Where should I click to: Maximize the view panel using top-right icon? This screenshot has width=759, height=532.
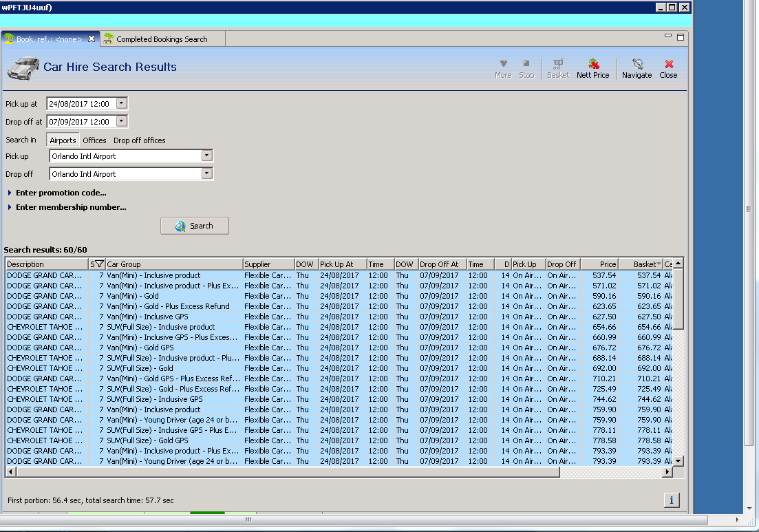[x=681, y=36]
